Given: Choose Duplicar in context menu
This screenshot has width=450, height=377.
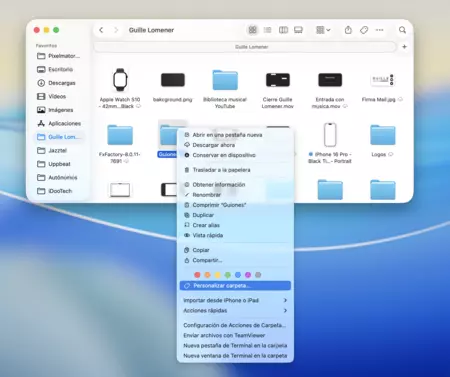Looking at the screenshot, I should (x=235, y=215).
